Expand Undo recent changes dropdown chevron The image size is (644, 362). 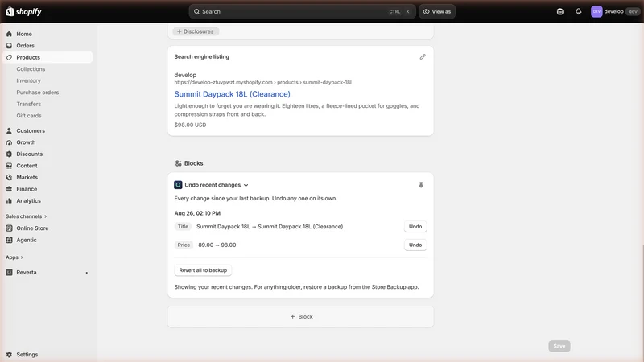246,185
